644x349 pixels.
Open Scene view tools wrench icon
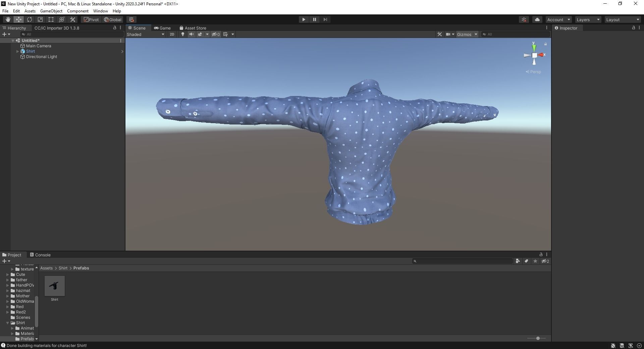[x=439, y=34]
